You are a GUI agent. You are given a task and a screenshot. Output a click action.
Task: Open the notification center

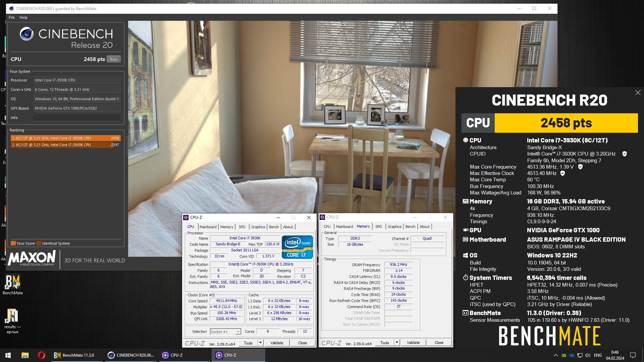tap(633, 355)
